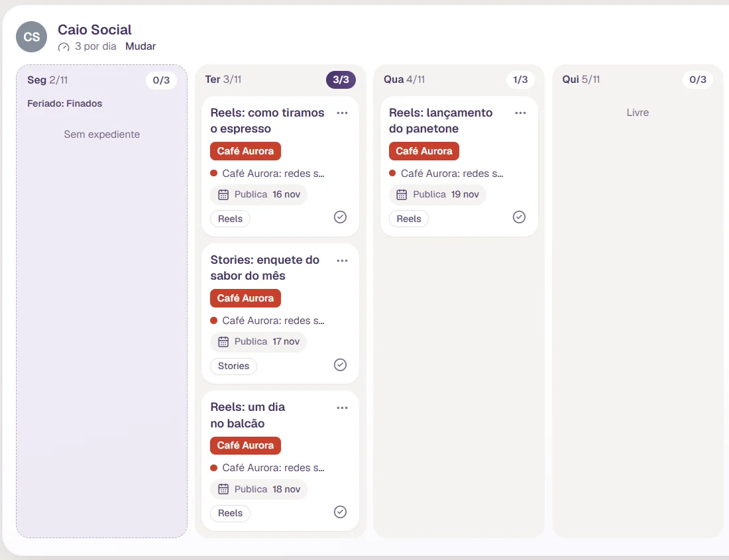Click the 'Livre' placeholder in Thursday column

pyautogui.click(x=638, y=113)
